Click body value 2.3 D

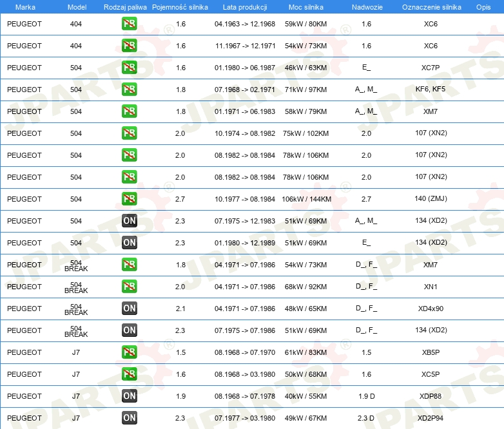(366, 418)
